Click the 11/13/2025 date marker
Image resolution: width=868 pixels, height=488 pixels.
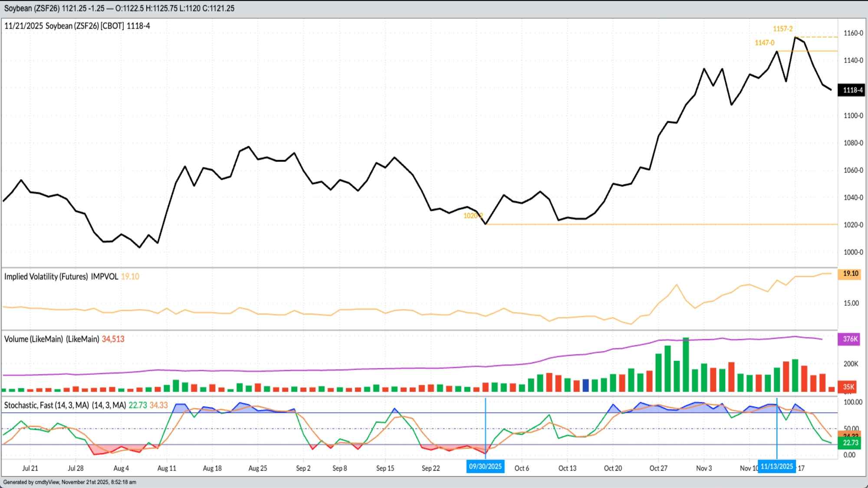pos(776,466)
